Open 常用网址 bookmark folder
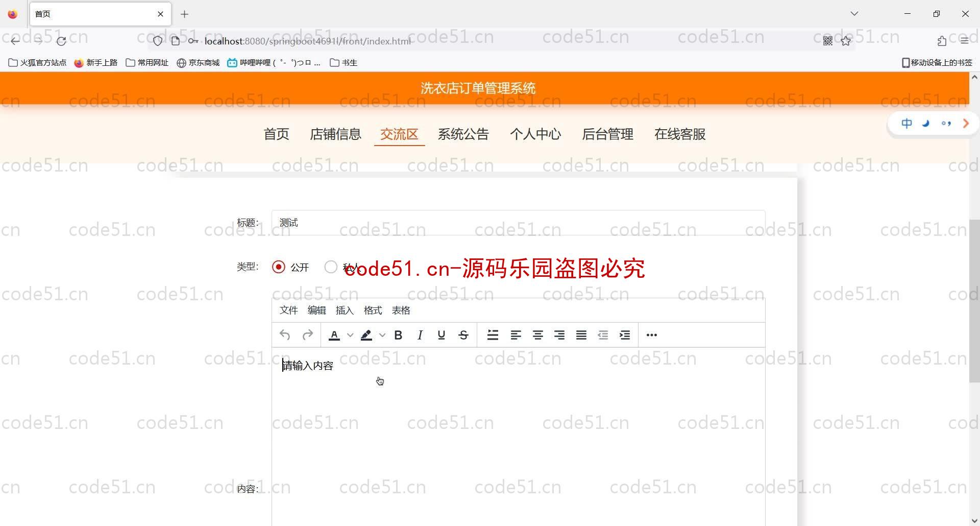Viewport: 980px width, 526px height. [x=147, y=62]
